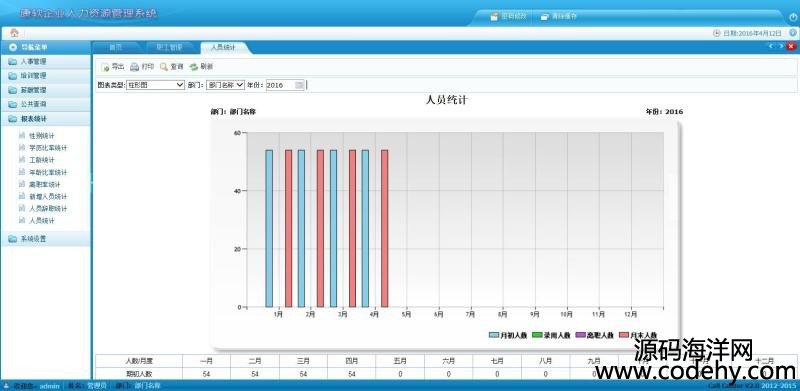Click the 期初人数 row label

(139, 374)
